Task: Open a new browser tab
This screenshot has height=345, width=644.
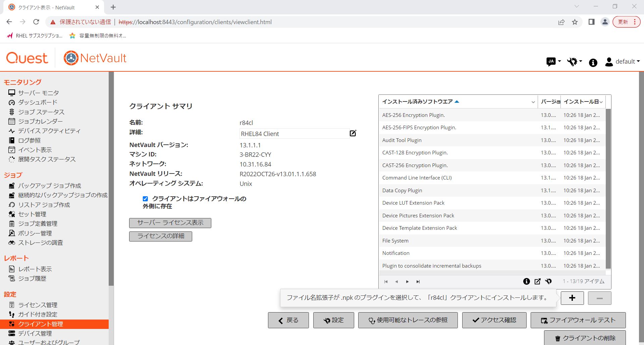Action: (x=113, y=7)
